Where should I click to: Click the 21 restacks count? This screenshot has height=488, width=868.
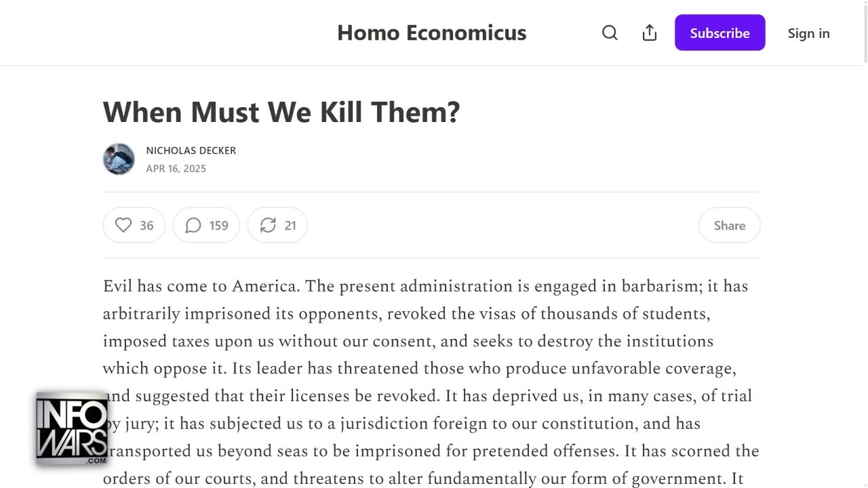click(x=290, y=226)
